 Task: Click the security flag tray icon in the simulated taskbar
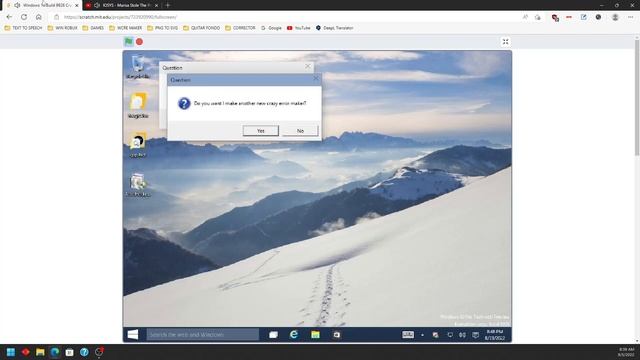tap(436, 335)
